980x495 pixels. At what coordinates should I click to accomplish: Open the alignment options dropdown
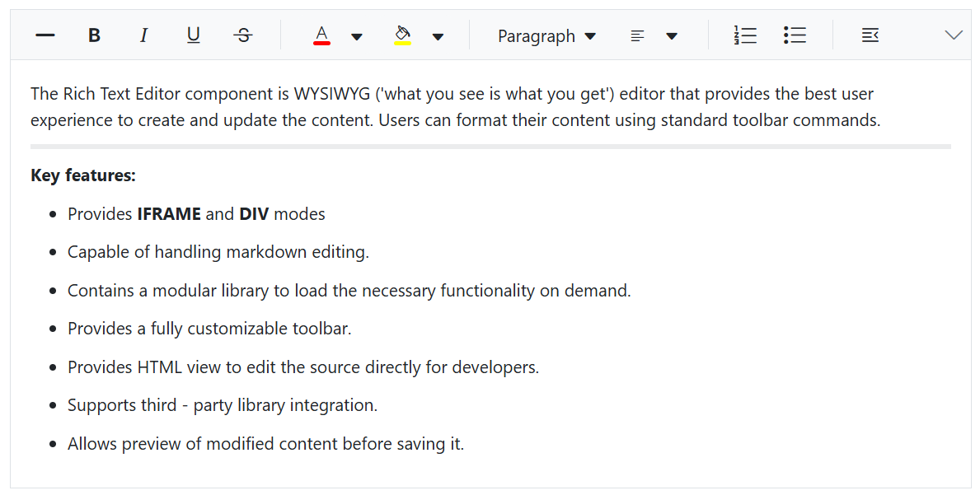click(673, 35)
